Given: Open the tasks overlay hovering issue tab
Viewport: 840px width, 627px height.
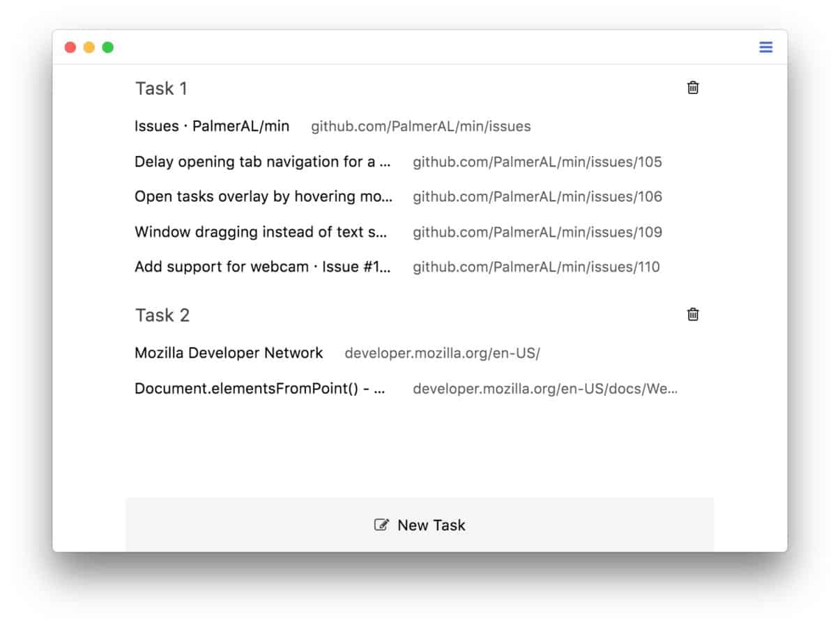Looking at the screenshot, I should tap(264, 196).
